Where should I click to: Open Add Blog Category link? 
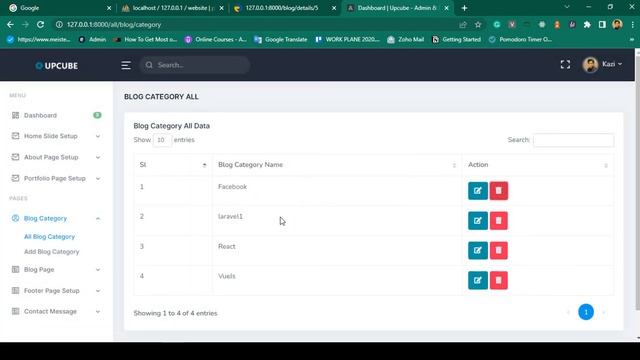click(51, 252)
